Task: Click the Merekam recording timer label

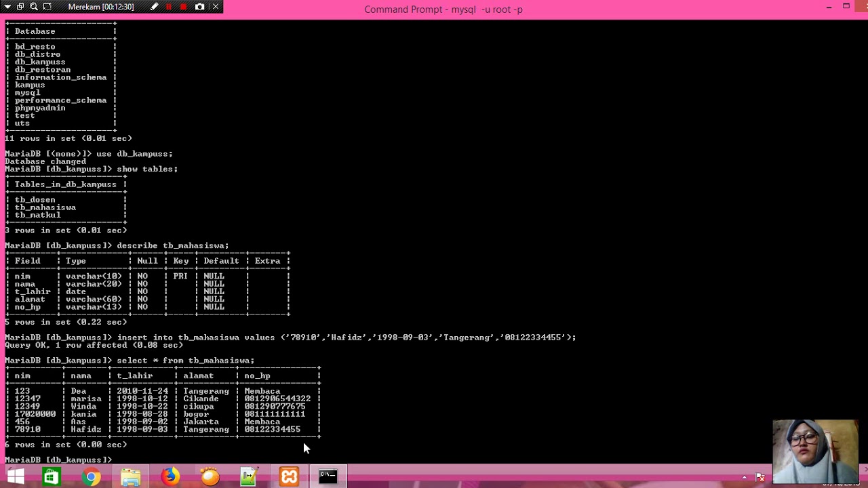Action: tap(101, 7)
